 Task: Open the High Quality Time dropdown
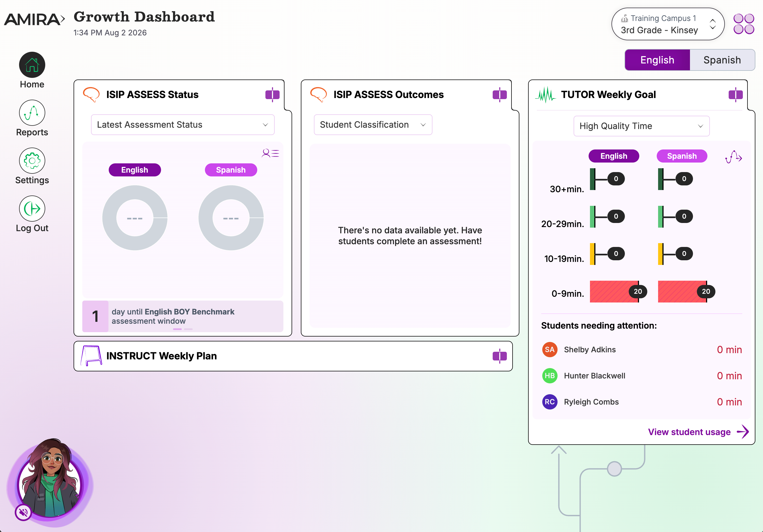[x=641, y=126]
